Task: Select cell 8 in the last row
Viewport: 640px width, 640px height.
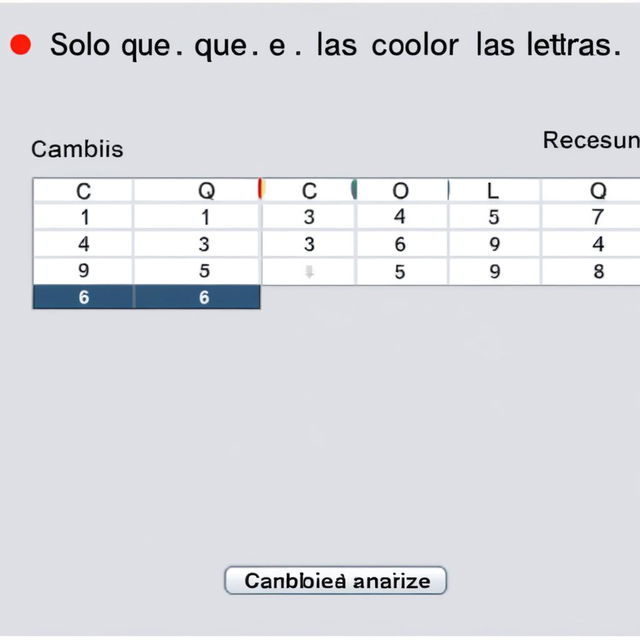Action: coord(598,271)
